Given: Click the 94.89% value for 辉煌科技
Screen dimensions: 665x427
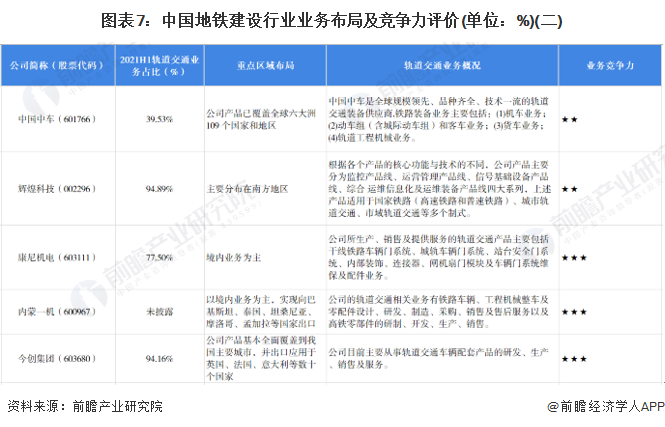Looking at the screenshot, I should (159, 188).
